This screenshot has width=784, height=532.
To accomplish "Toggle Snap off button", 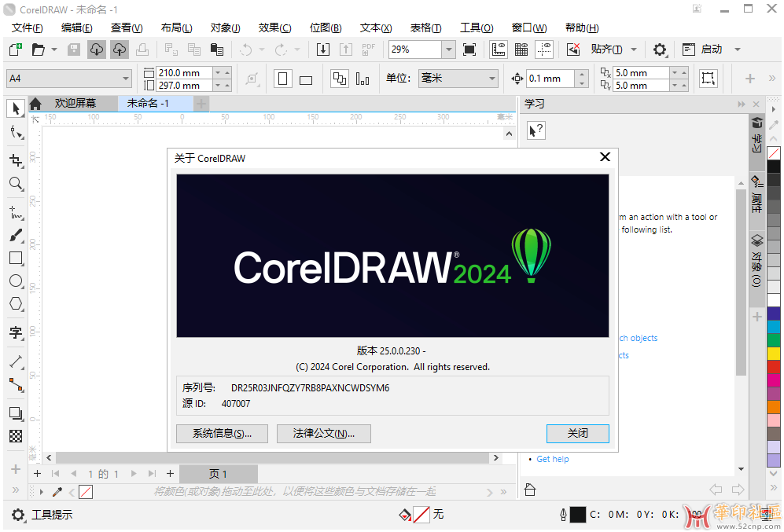I will 573,50.
